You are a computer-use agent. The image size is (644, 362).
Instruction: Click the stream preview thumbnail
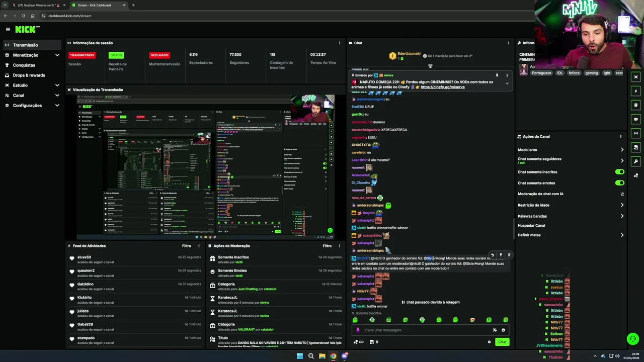[205, 166]
